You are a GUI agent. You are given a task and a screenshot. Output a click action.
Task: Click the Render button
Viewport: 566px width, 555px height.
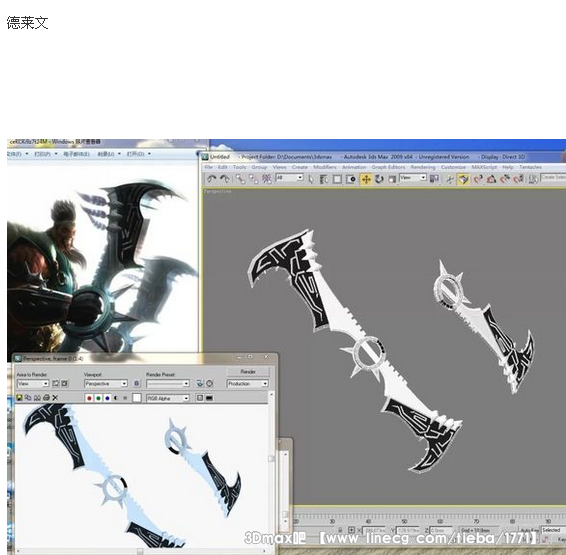pos(248,371)
